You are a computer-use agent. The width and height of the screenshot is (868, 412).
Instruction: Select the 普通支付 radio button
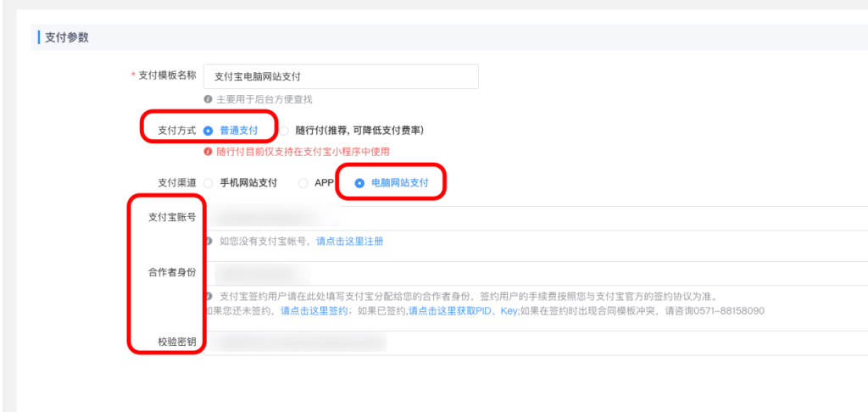[x=209, y=131]
